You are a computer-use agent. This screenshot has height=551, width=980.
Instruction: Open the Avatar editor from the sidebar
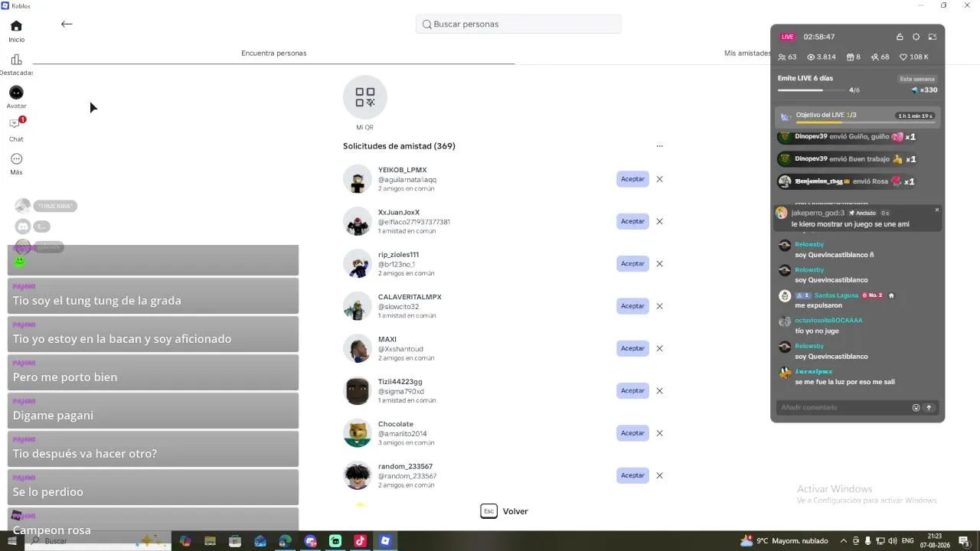point(16,97)
